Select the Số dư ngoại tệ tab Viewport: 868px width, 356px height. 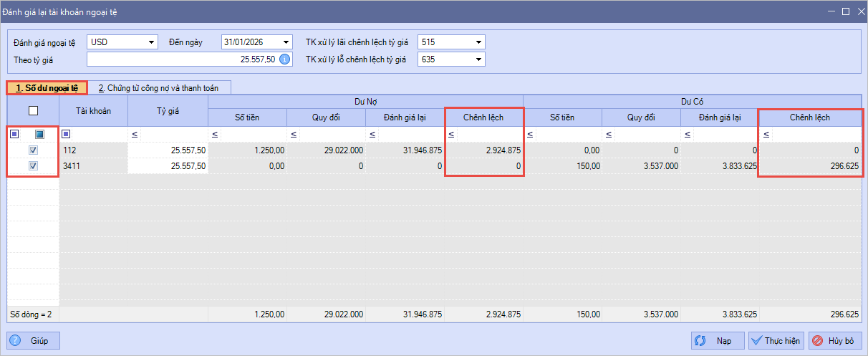47,88
